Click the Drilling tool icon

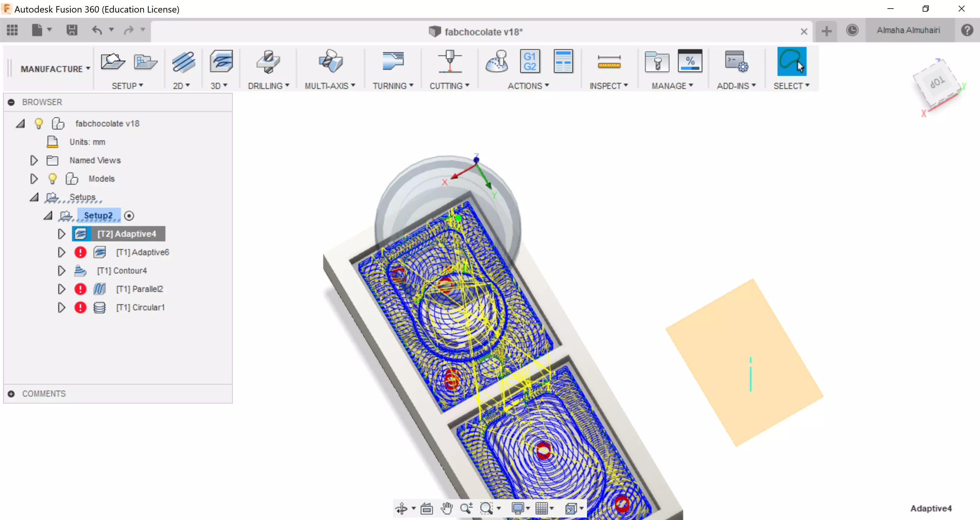pyautogui.click(x=268, y=62)
